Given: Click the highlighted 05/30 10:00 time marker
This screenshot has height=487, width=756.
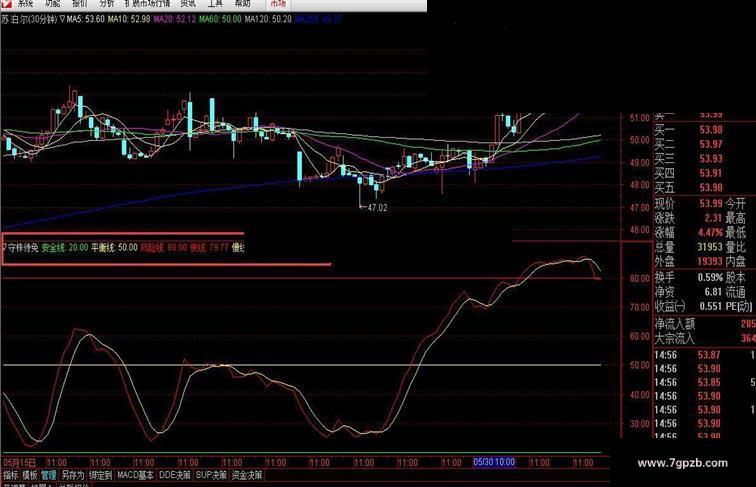Looking at the screenshot, I should [x=494, y=462].
